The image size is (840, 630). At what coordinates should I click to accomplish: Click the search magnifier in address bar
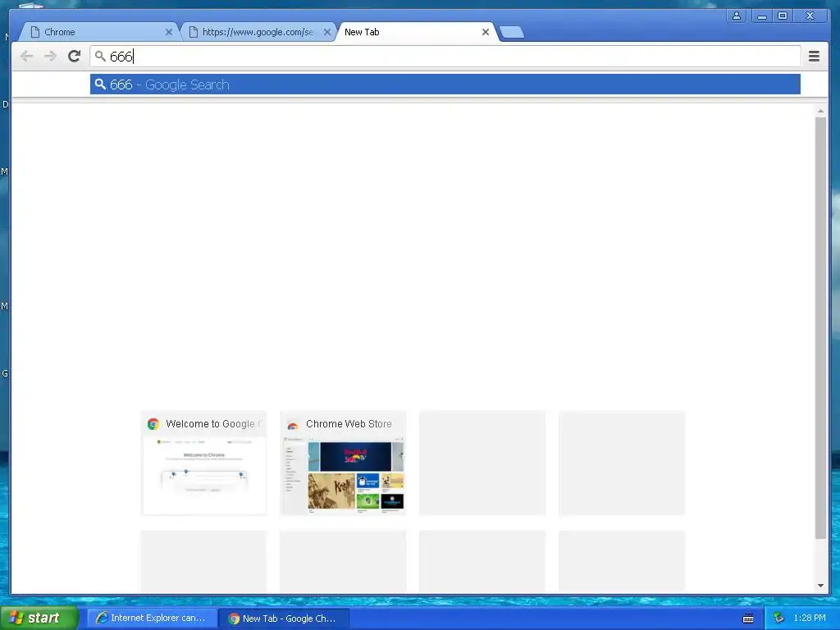[x=100, y=56]
